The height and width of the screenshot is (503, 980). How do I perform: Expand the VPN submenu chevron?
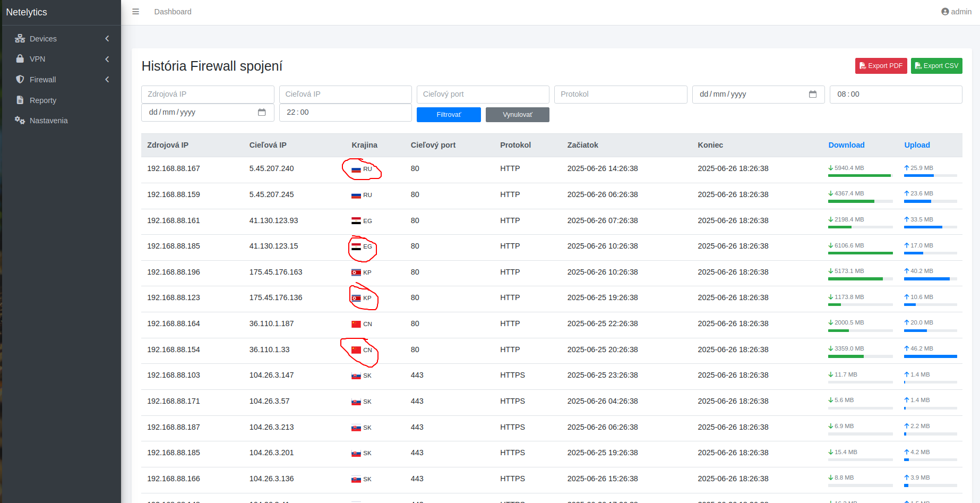point(107,59)
